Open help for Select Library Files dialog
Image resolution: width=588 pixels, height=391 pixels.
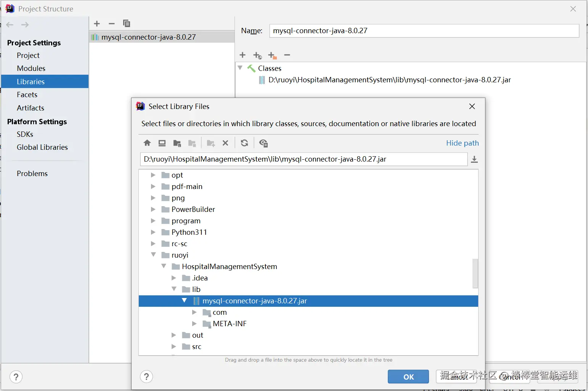coord(146,377)
